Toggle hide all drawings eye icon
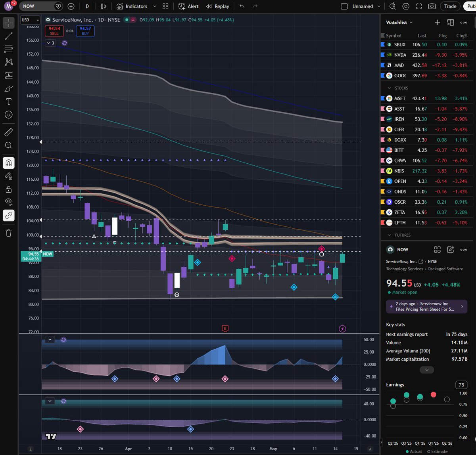Screen dimensions: 476x455 pyautogui.click(x=9, y=202)
